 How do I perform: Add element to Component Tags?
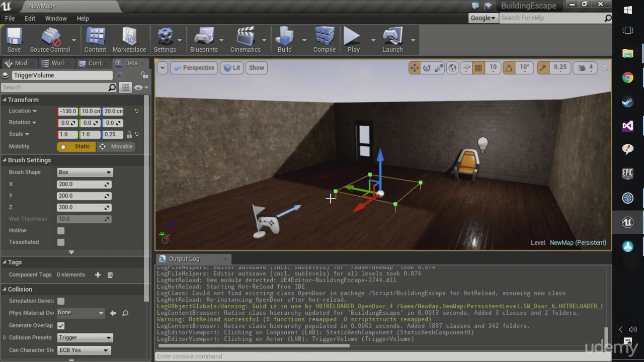coord(98,275)
